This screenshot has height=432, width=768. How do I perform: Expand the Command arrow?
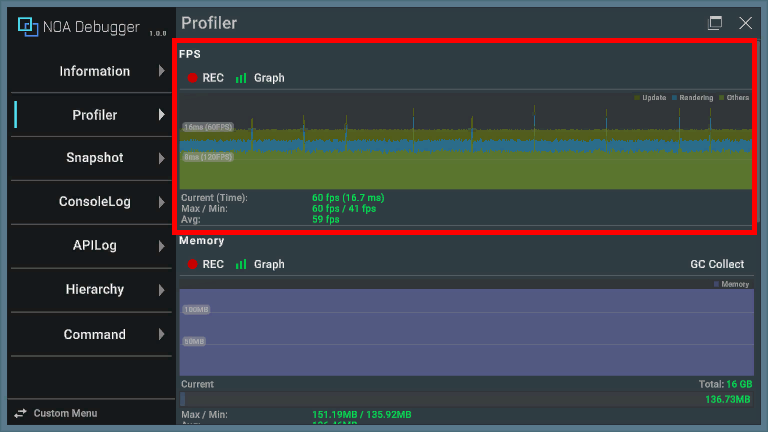pos(162,335)
